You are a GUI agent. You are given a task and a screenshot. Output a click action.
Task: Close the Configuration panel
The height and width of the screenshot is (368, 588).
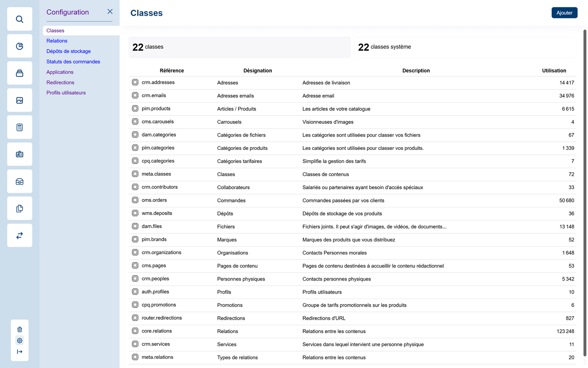pos(110,11)
